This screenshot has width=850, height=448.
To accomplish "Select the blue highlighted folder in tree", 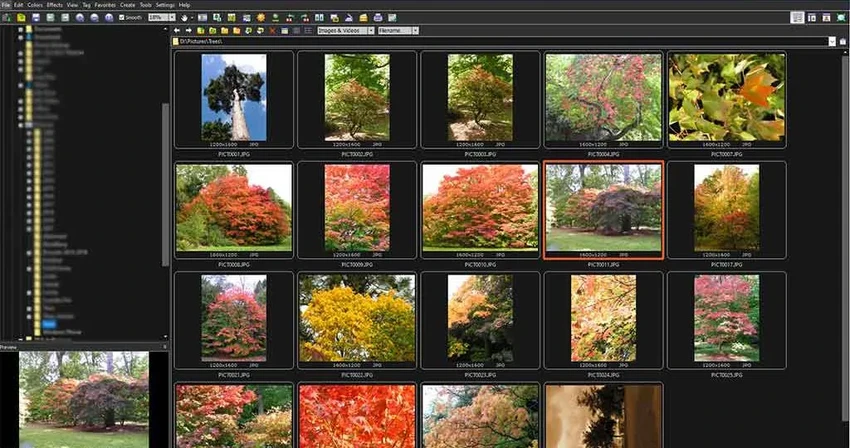I will click(x=49, y=324).
